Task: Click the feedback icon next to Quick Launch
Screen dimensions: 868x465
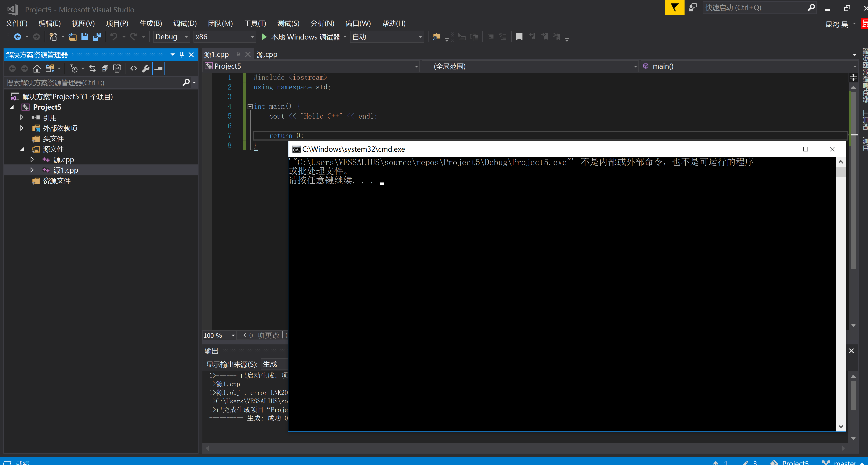Action: 693,7
